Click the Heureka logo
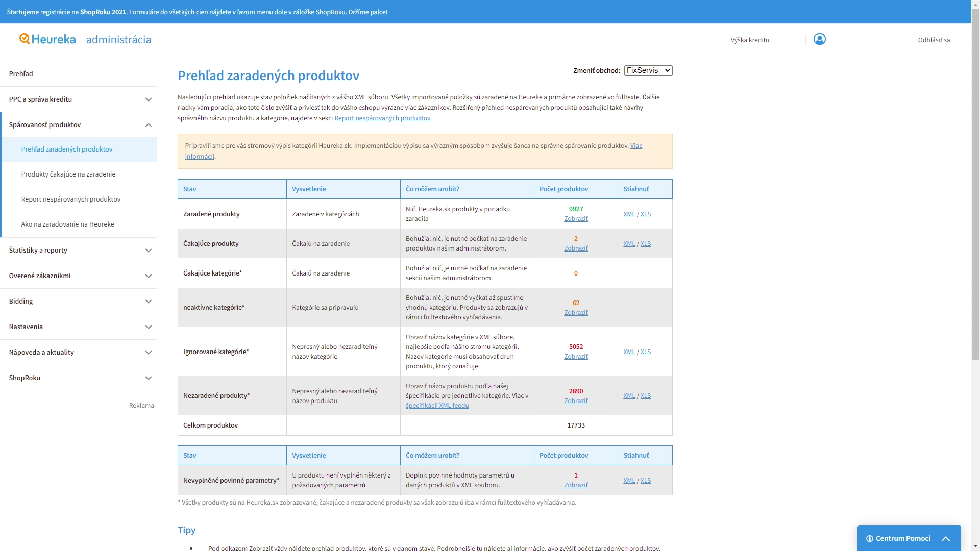980x551 pixels. (x=47, y=39)
